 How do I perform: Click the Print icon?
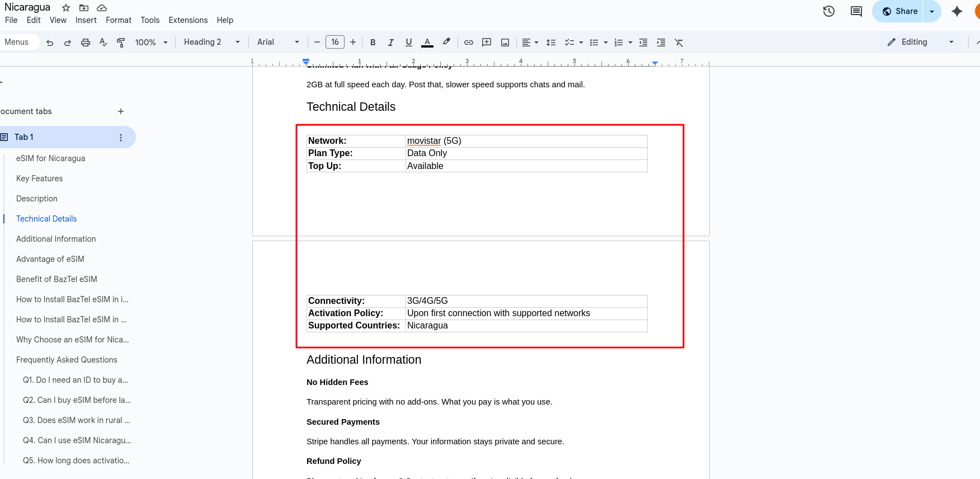[x=86, y=43]
